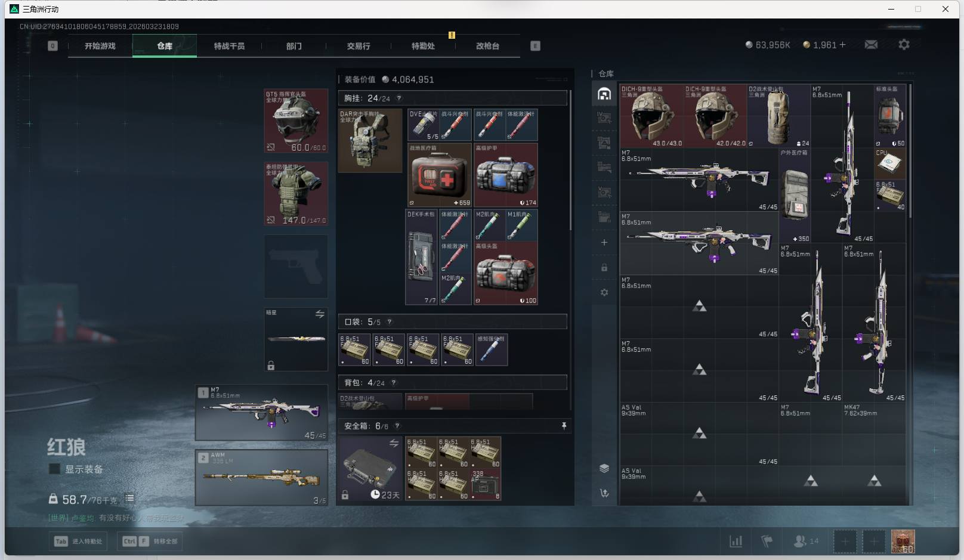Open the bar chart statistics icon
The height and width of the screenshot is (560, 964).
(x=736, y=542)
